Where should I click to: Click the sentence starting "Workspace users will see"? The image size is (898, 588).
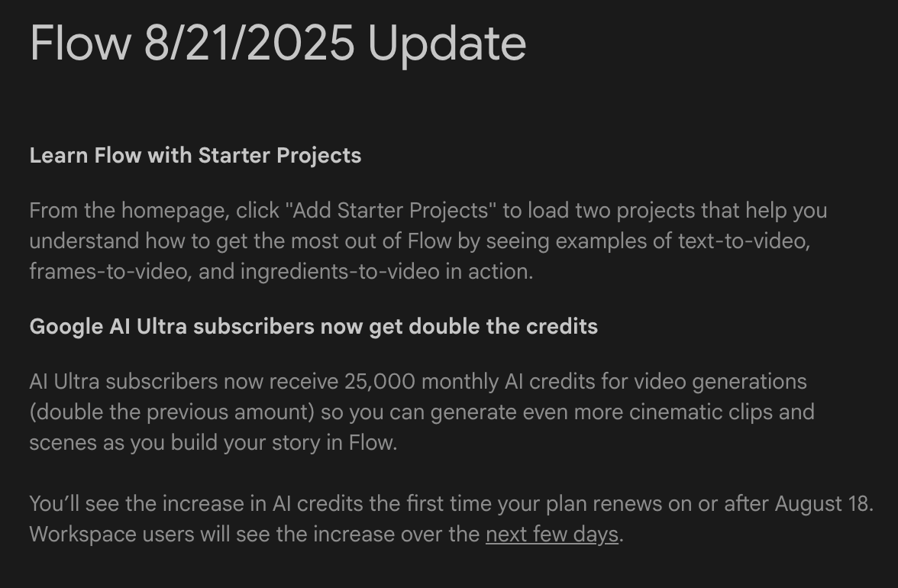tap(327, 535)
